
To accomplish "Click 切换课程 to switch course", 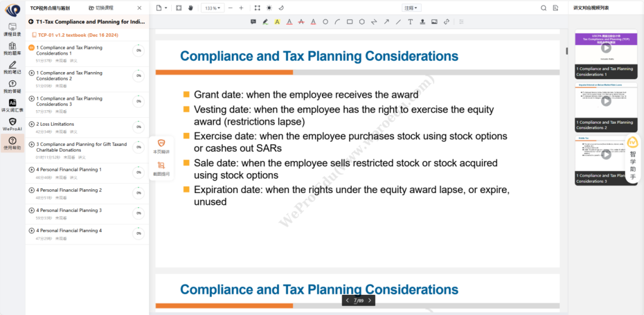I will pos(100,8).
